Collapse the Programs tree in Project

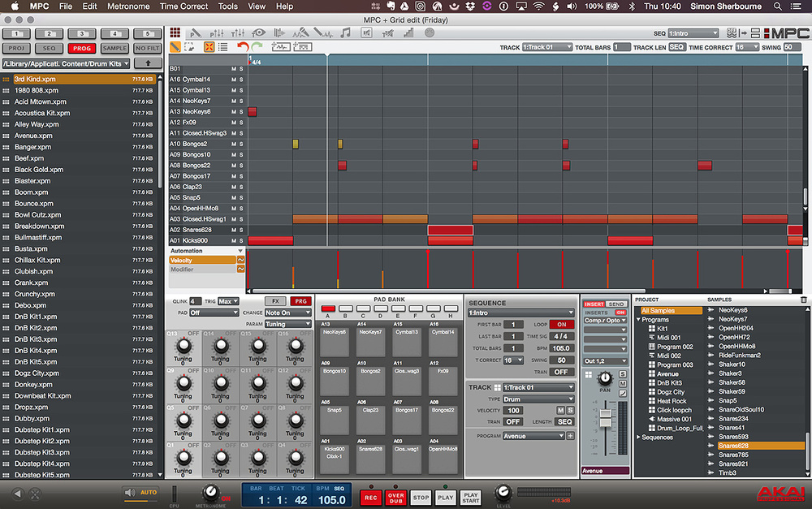[x=638, y=320]
